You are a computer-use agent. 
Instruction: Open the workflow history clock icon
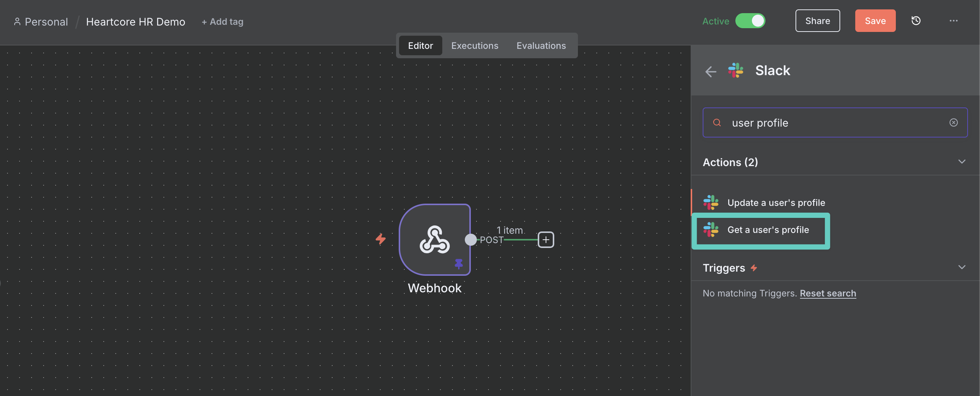click(x=916, y=21)
